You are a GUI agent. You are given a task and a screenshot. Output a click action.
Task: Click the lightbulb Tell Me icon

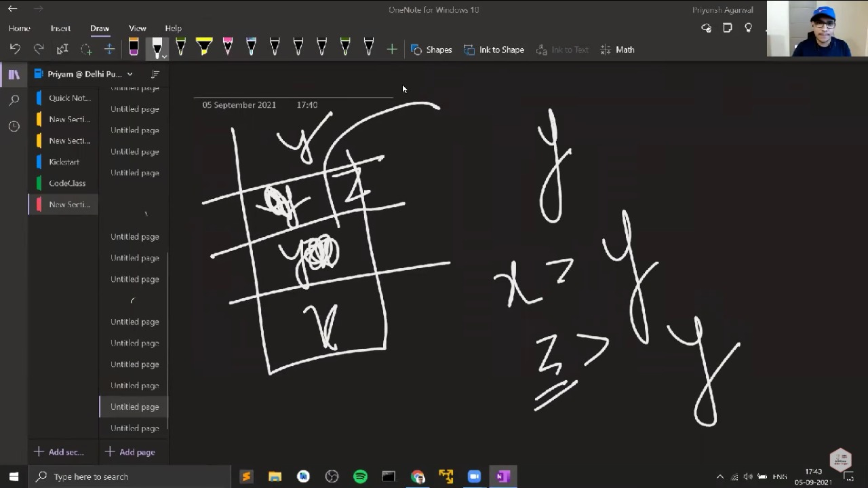point(749,28)
